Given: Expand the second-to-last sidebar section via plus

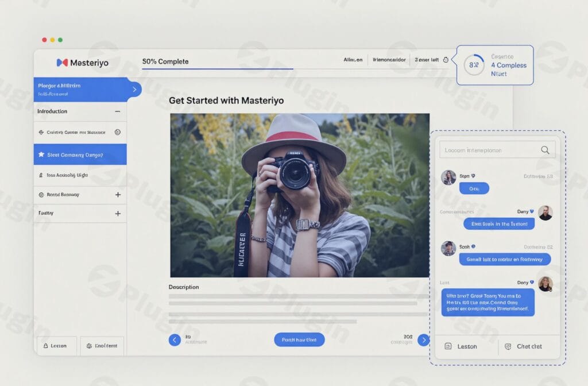Looking at the screenshot, I should pyautogui.click(x=118, y=195).
